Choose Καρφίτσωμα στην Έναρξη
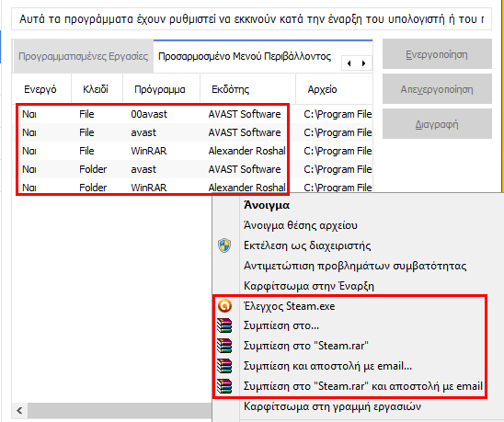This screenshot has height=422, width=504. click(309, 286)
